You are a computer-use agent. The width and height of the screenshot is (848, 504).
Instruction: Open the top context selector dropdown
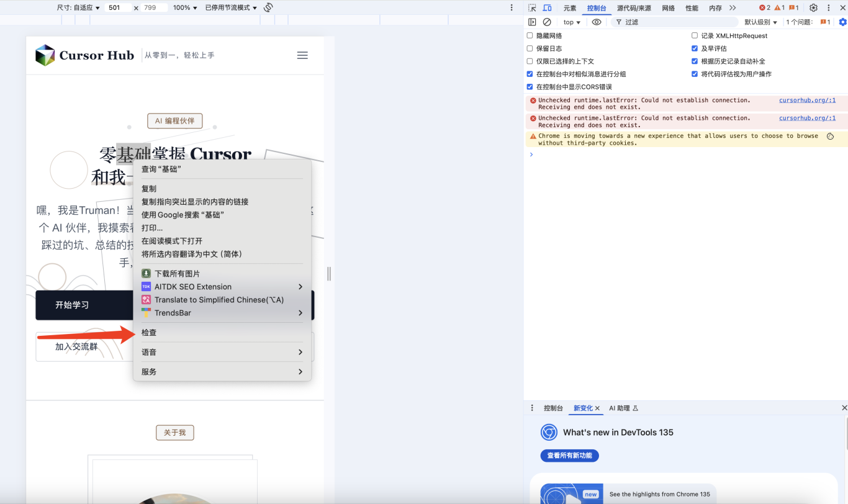coord(572,22)
